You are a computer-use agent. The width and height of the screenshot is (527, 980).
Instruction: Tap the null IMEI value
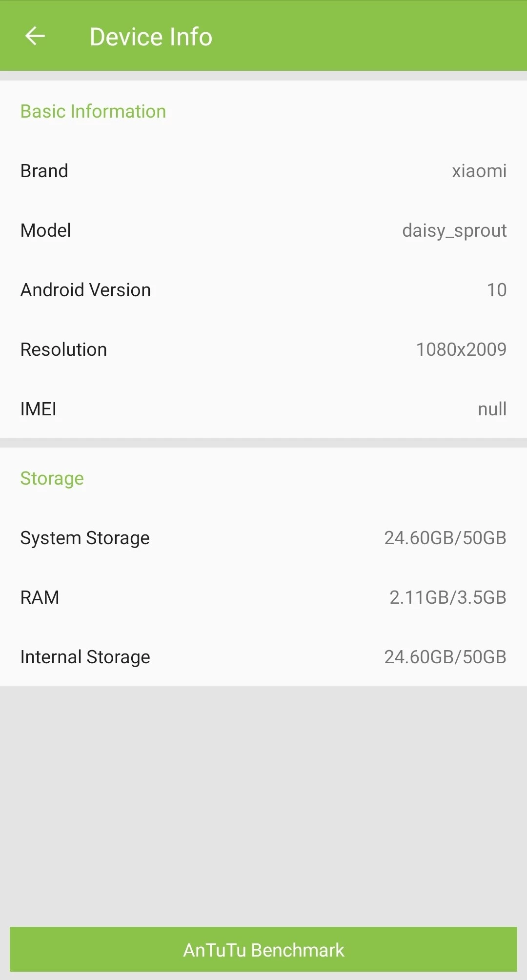[492, 409]
